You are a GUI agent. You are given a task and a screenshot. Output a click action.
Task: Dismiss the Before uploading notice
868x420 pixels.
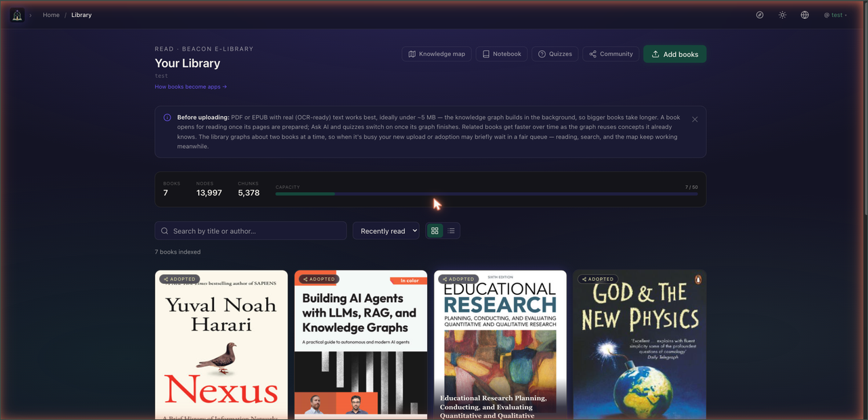pos(695,119)
